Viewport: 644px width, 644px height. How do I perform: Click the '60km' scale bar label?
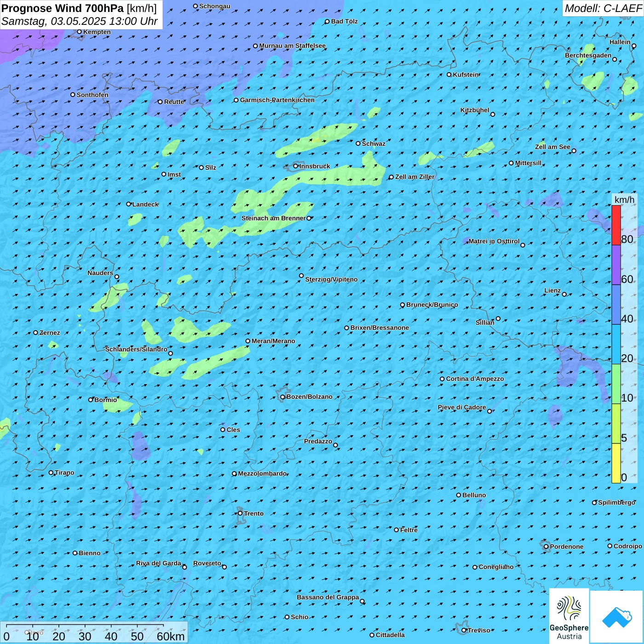[171, 636]
